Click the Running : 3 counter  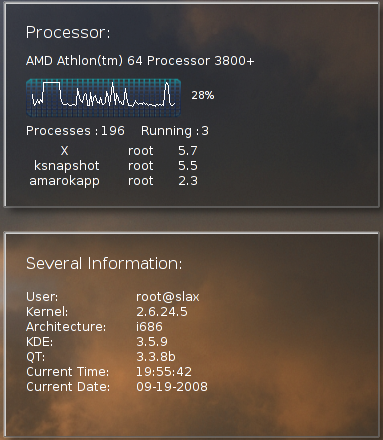pyautogui.click(x=175, y=131)
